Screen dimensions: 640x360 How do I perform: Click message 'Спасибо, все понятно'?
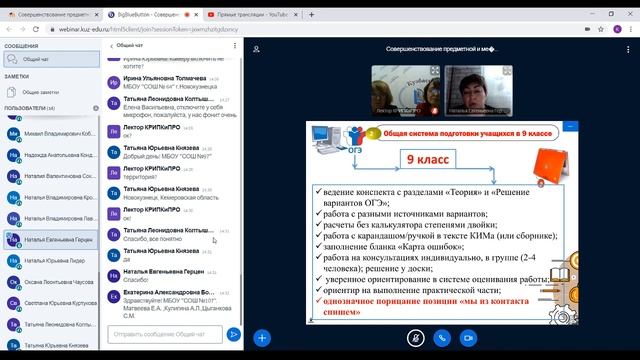tap(153, 239)
